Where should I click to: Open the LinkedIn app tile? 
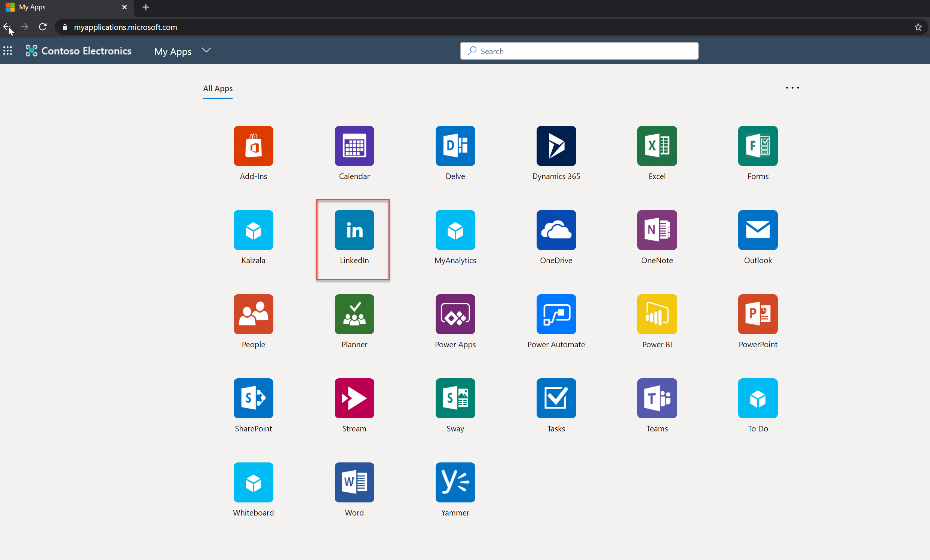click(354, 230)
